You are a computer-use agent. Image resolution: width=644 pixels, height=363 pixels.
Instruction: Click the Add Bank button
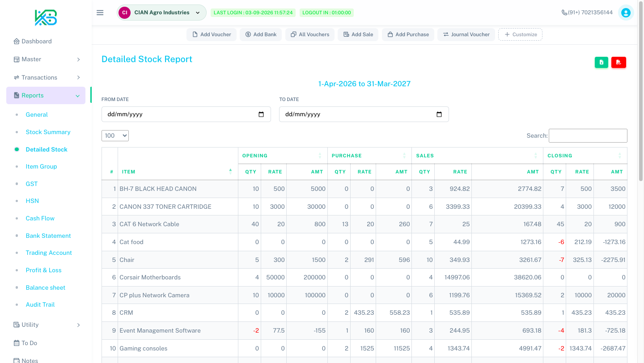click(x=261, y=34)
